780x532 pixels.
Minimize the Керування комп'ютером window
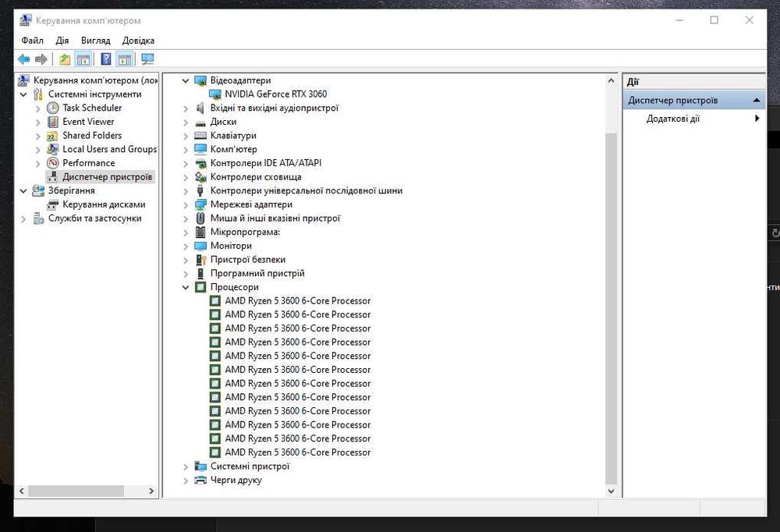679,20
